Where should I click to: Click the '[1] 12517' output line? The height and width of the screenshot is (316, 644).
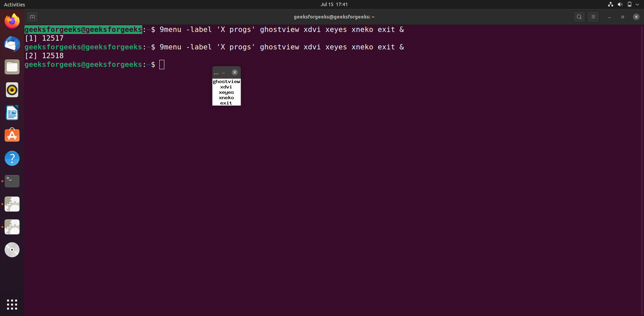click(44, 38)
